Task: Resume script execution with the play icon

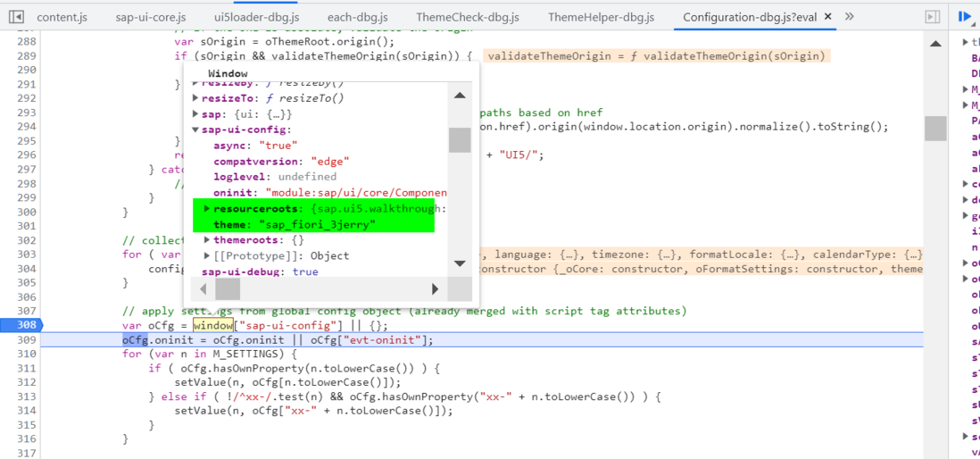Action: [x=964, y=17]
